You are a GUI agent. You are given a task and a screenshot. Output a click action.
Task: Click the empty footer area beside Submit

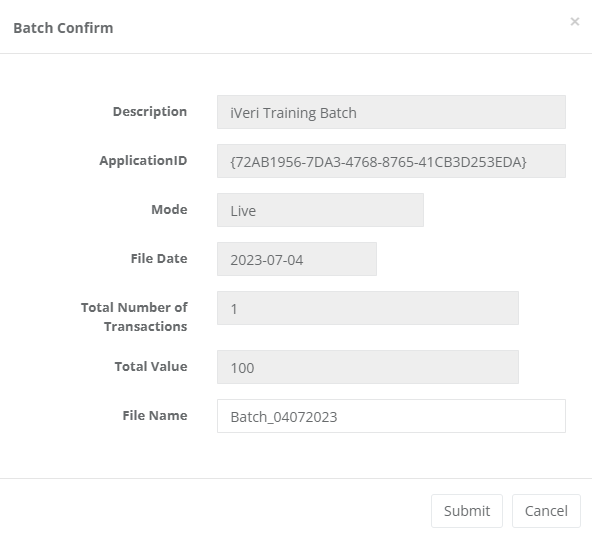(215, 511)
